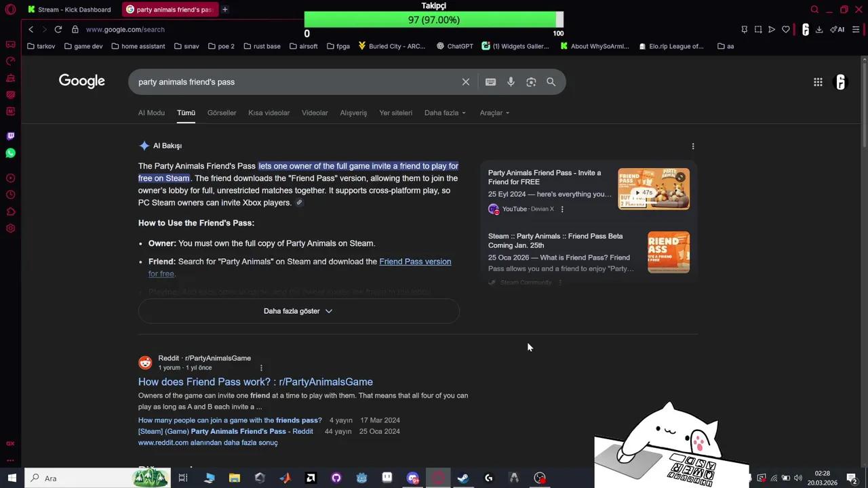Open the game dev bookmarks folder

click(x=83, y=46)
